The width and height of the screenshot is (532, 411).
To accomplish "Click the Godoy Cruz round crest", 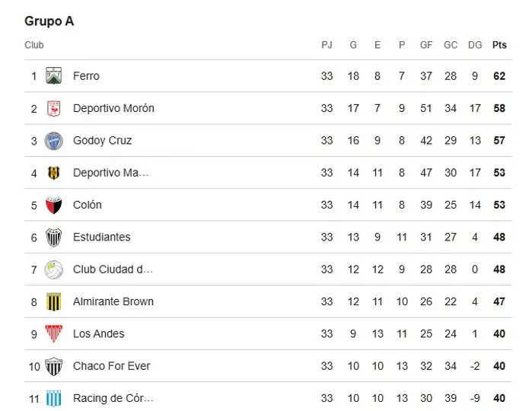I will click(x=53, y=141).
